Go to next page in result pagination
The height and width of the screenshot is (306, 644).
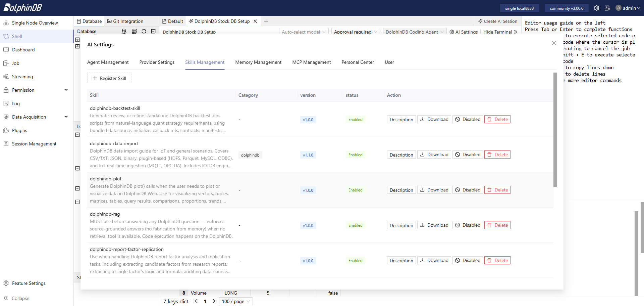click(214, 301)
